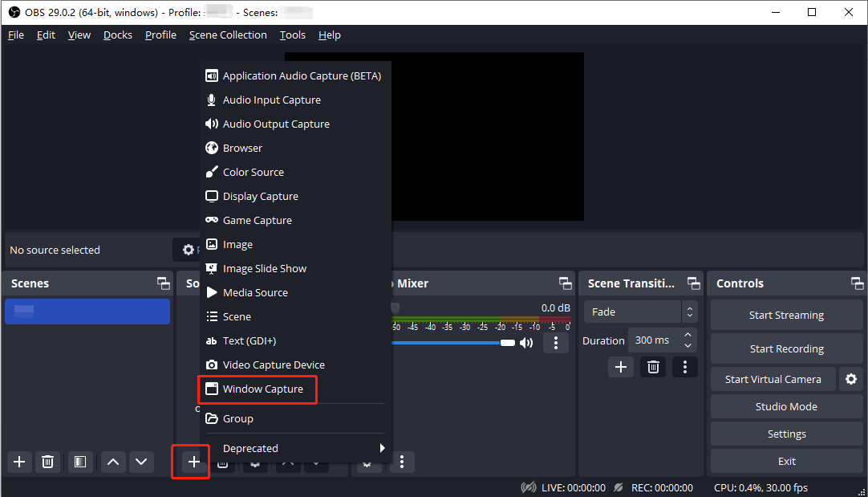868x497 pixels.
Task: Open the source properties gear button
Action: pyautogui.click(x=189, y=250)
